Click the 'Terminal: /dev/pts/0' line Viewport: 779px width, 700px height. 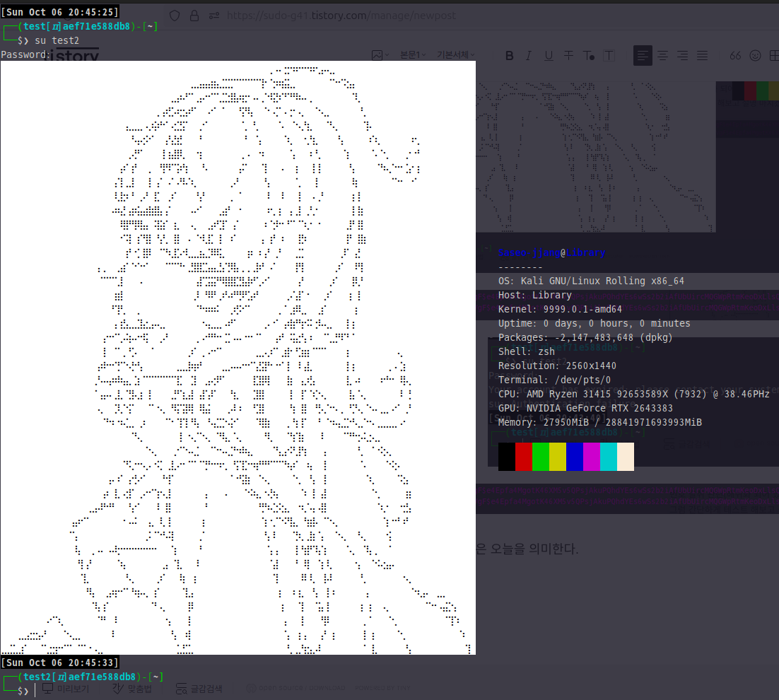(x=554, y=380)
